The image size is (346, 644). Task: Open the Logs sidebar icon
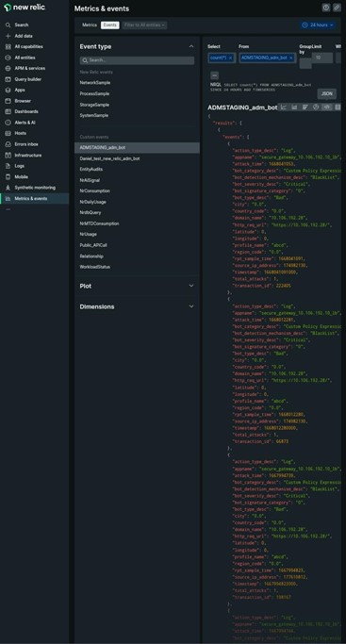[8, 166]
